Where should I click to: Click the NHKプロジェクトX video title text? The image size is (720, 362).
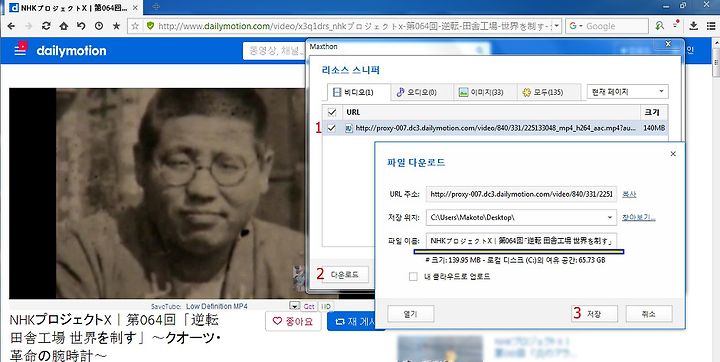coord(115,338)
